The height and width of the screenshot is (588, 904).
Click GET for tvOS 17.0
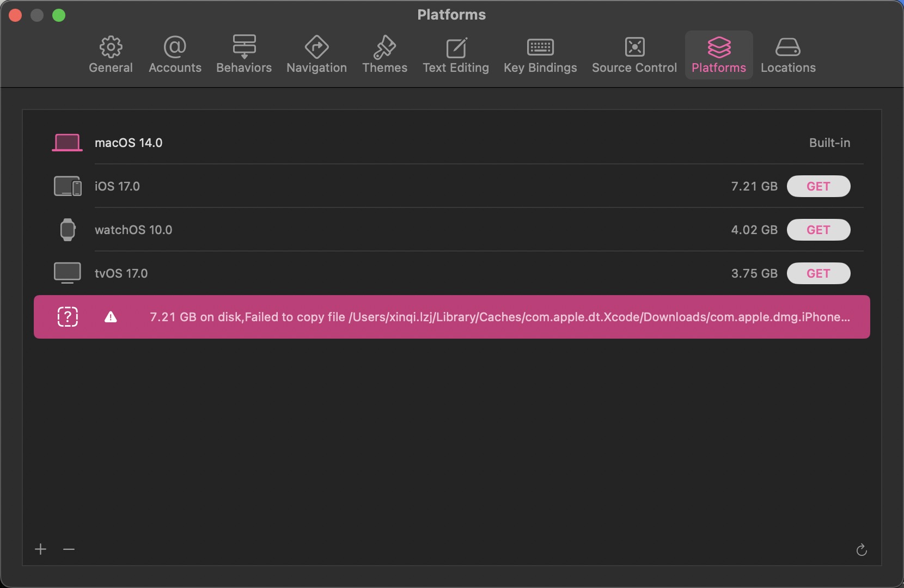point(818,273)
